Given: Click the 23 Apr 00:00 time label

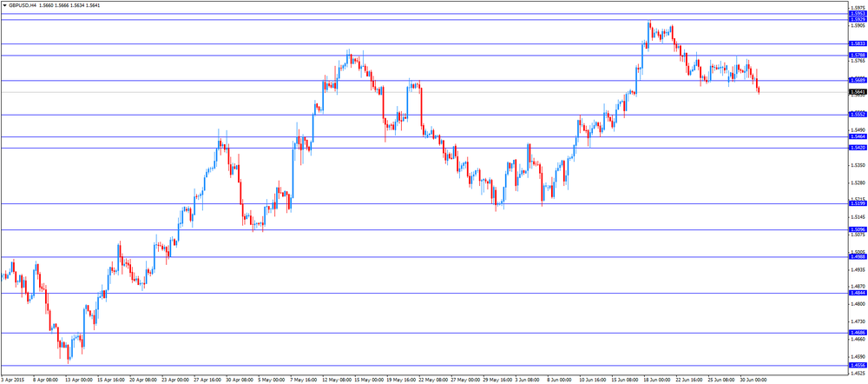Looking at the screenshot, I should 174,381.
